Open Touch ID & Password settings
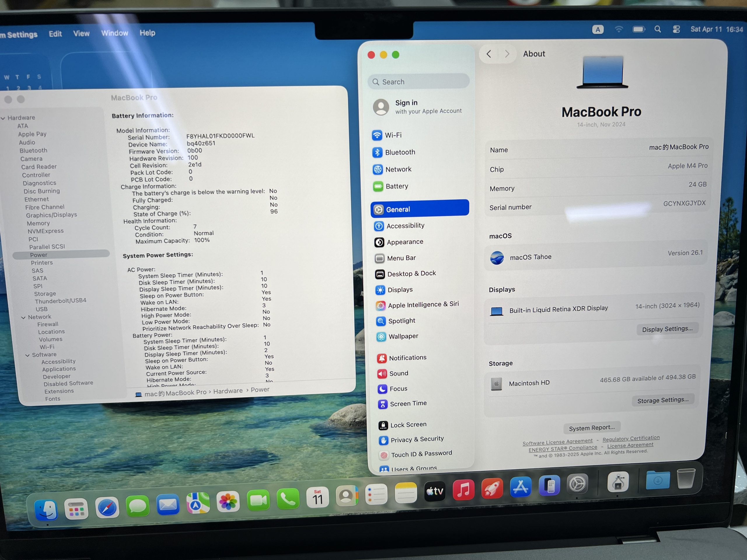747x560 pixels. point(421,454)
